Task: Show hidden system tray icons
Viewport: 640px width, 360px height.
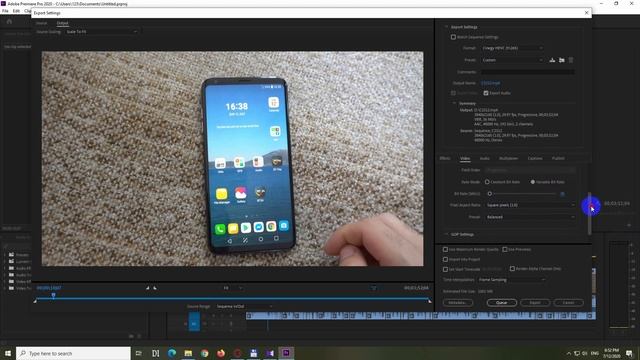Action: coord(569,353)
